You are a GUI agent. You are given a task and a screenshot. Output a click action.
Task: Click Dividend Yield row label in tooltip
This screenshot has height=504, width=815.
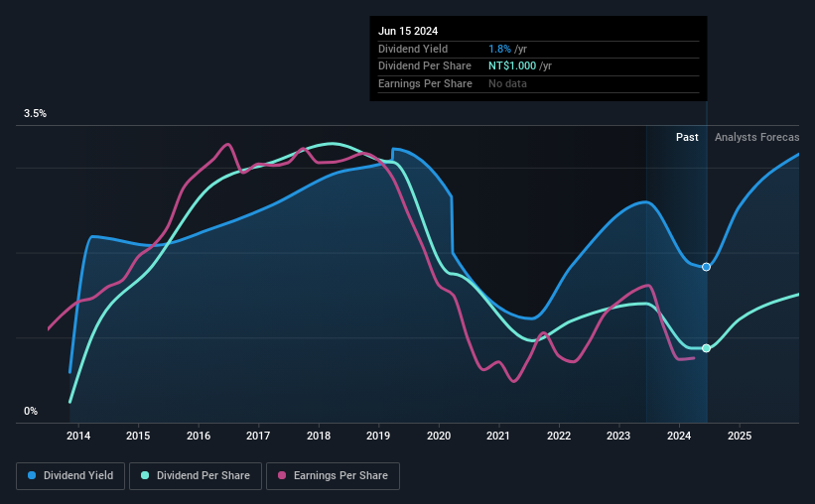(x=413, y=49)
